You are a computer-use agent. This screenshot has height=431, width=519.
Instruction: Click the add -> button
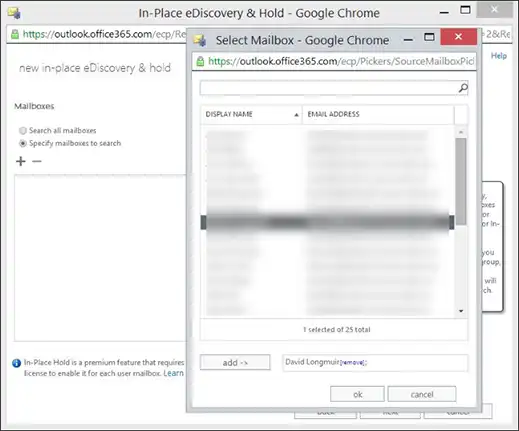(235, 362)
